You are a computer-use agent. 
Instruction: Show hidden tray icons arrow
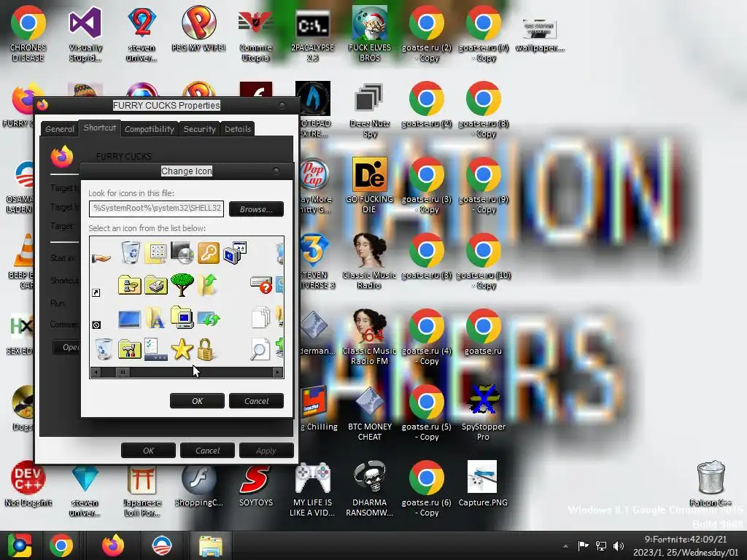[x=565, y=546]
